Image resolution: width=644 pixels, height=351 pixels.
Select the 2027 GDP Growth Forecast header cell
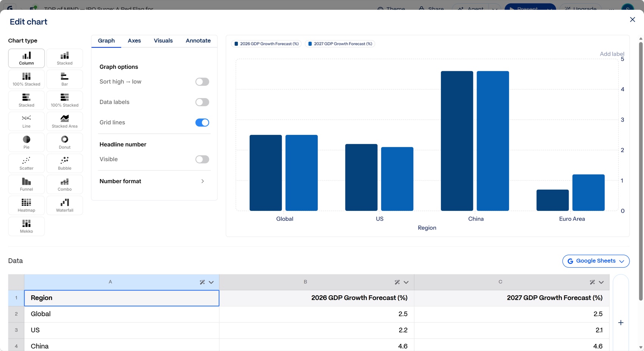pos(512,298)
